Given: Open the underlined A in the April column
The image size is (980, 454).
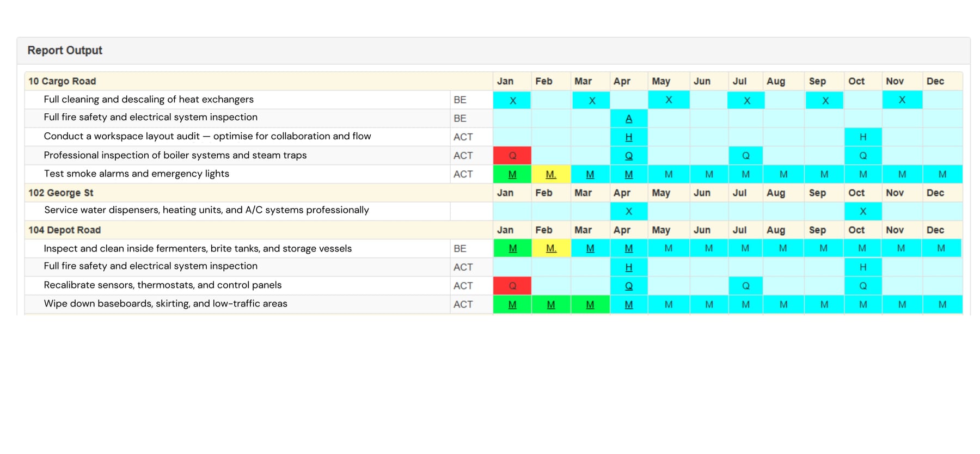Looking at the screenshot, I should tap(629, 119).
